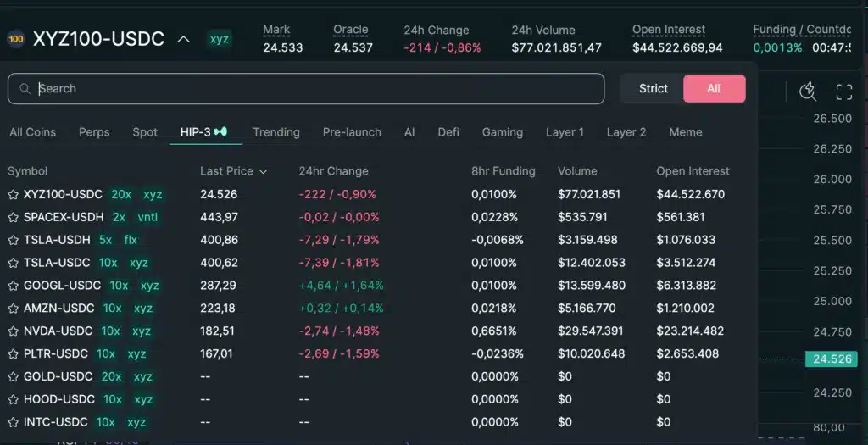Click the magnifier icon in search bar
The height and width of the screenshot is (445, 868).
(x=25, y=89)
